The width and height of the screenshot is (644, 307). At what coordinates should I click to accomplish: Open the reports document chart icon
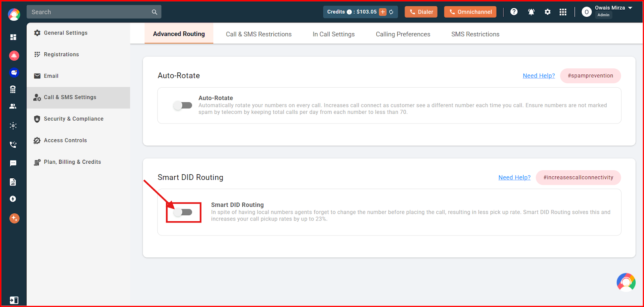[13, 182]
